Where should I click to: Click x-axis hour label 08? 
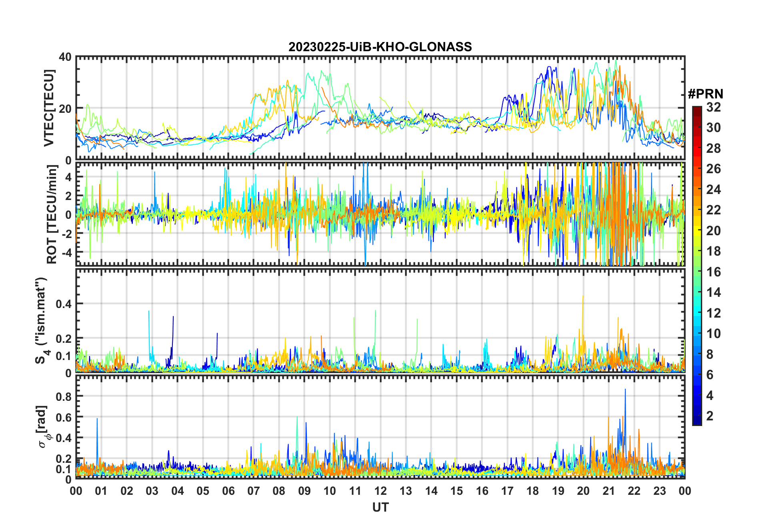pyautogui.click(x=279, y=491)
